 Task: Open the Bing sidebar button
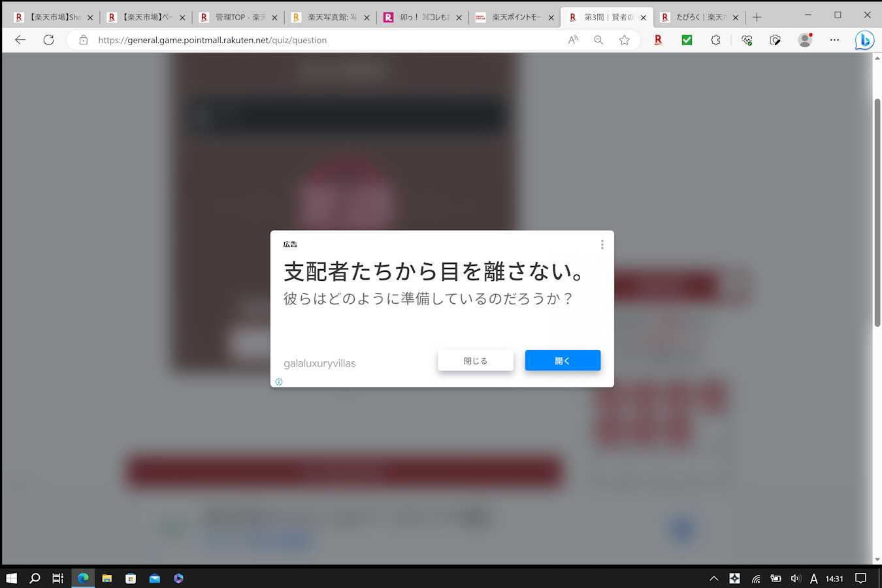tap(864, 40)
